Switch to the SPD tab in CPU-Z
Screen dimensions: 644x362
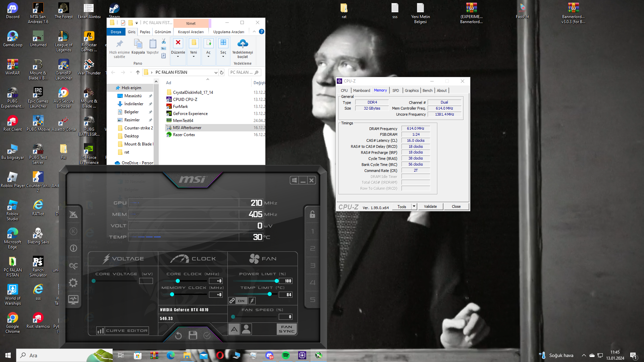point(395,90)
